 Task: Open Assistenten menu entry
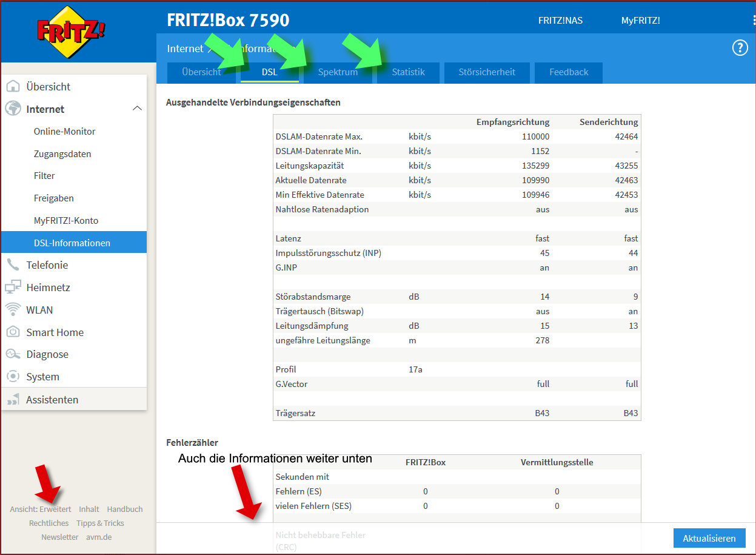[x=52, y=400]
